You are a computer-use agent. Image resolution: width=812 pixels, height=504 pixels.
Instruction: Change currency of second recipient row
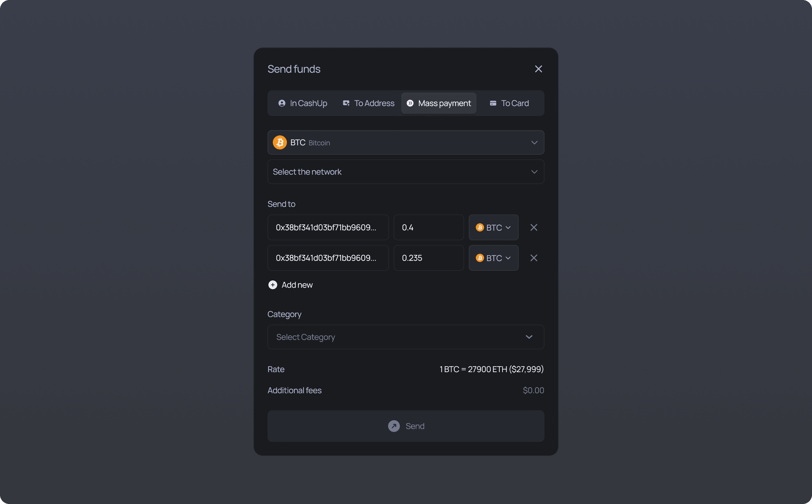pyautogui.click(x=493, y=258)
